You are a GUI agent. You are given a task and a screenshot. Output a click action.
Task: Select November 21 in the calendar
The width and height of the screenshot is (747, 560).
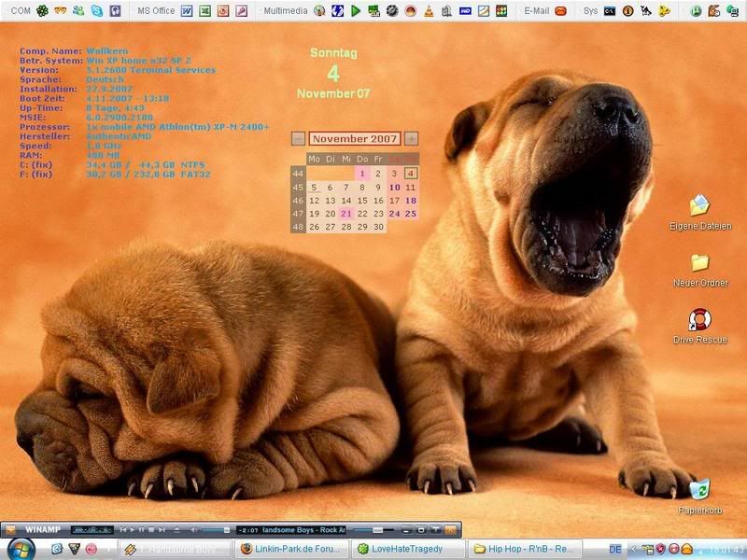(x=346, y=214)
